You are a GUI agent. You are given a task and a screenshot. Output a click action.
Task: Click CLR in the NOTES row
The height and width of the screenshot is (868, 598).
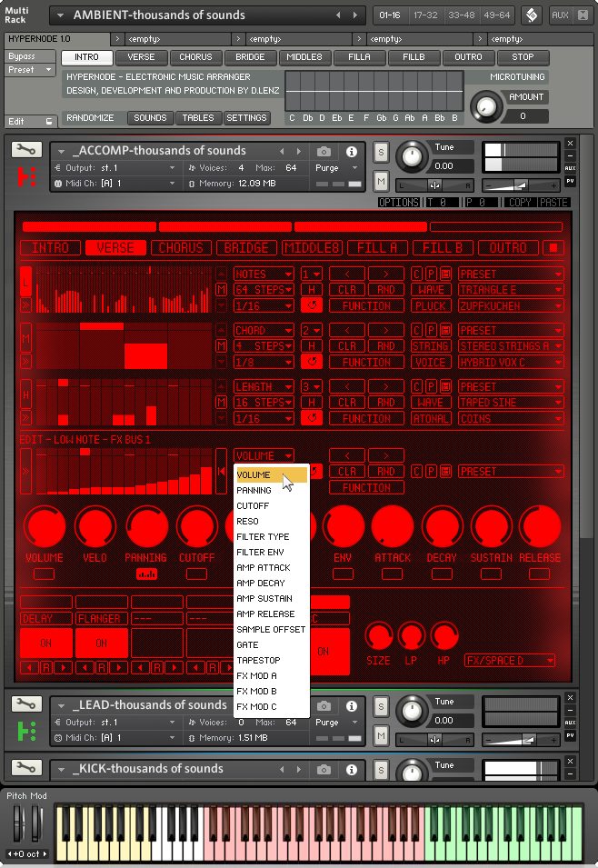347,290
